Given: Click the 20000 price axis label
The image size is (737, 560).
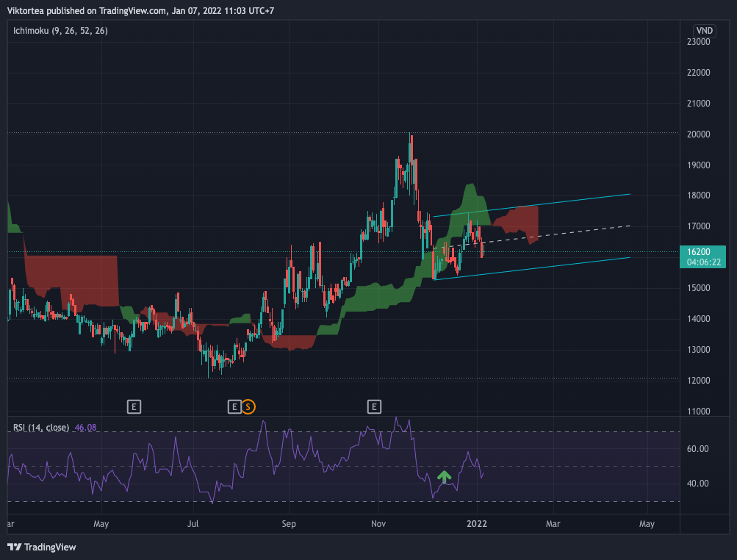Looking at the screenshot, I should (x=699, y=134).
